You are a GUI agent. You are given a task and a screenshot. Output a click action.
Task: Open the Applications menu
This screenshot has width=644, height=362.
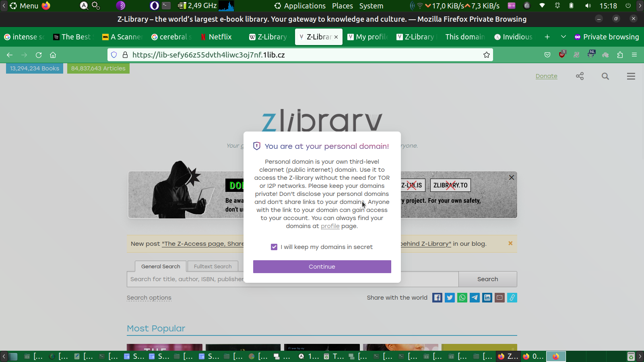coord(300,6)
